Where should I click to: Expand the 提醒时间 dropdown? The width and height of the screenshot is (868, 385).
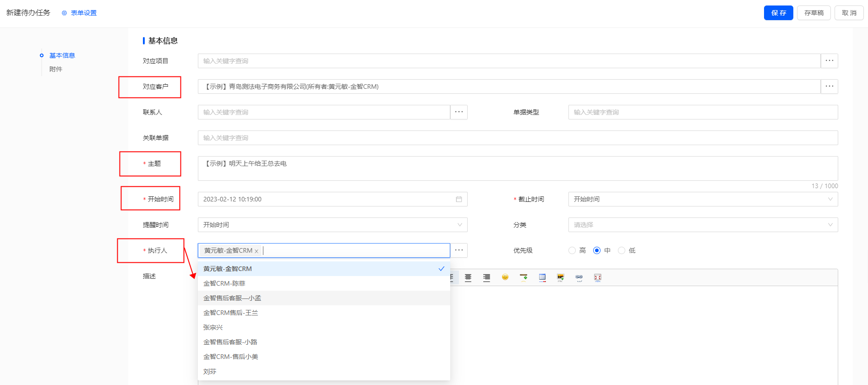tap(333, 225)
